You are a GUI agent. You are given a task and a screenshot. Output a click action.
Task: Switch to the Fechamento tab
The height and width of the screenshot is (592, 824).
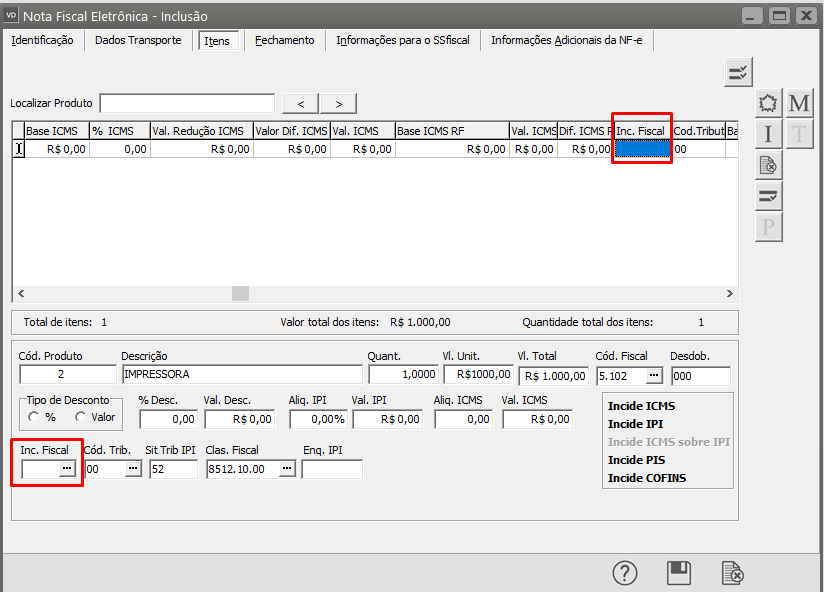tap(284, 40)
